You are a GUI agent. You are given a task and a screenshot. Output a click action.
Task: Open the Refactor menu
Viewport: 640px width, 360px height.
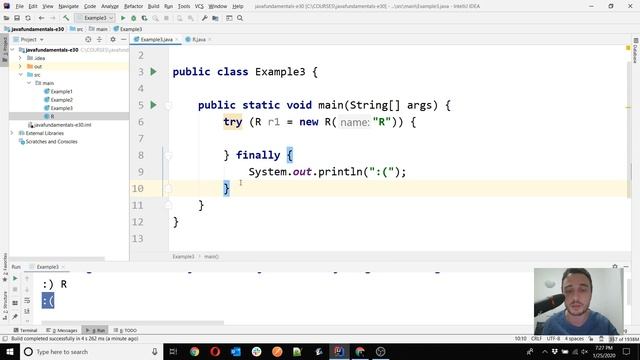click(133, 6)
